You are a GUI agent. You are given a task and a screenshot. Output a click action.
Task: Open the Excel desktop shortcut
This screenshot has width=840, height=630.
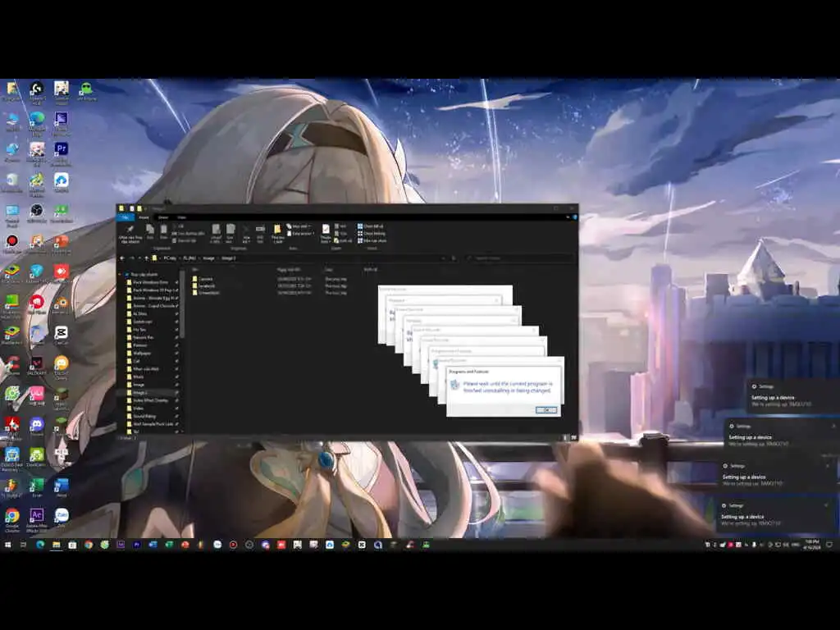click(36, 489)
